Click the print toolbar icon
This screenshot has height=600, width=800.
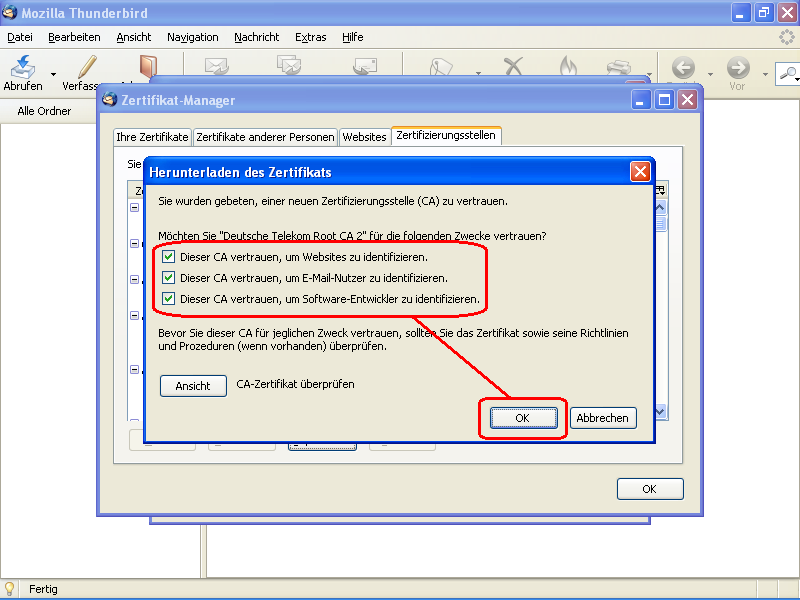tap(620, 67)
